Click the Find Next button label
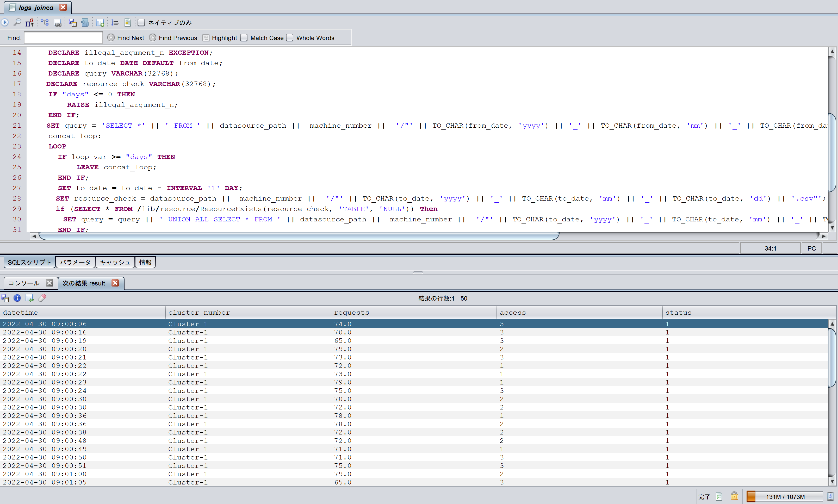The height and width of the screenshot is (504, 838). tap(131, 38)
